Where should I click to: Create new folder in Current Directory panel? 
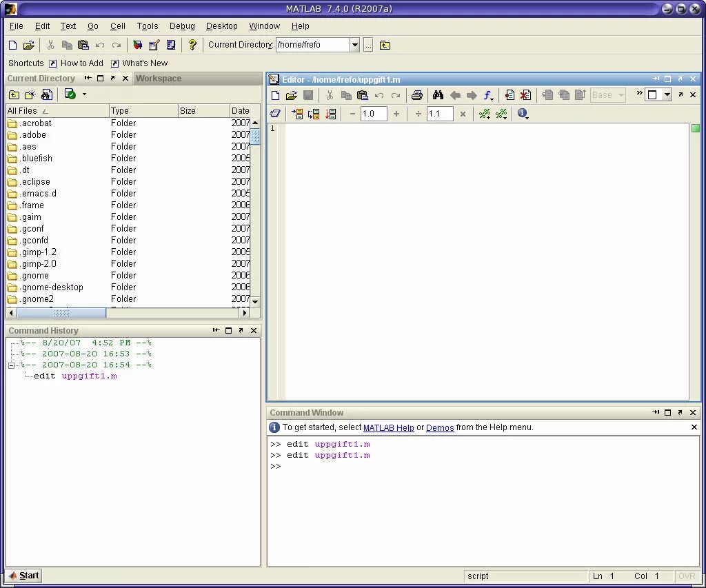pos(30,94)
